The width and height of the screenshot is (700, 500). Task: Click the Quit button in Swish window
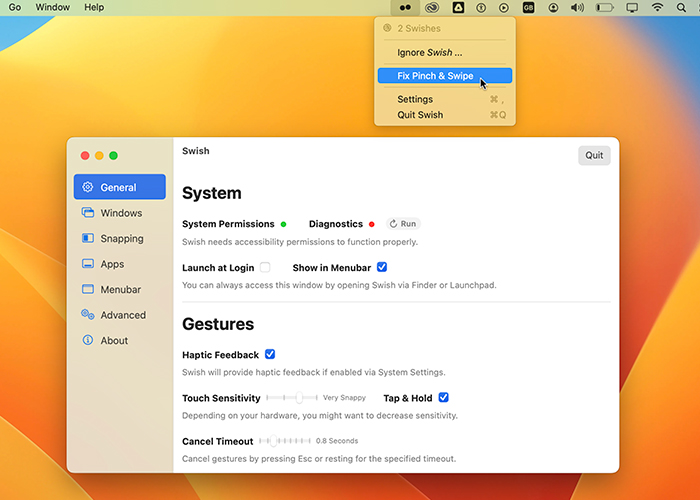pos(594,155)
